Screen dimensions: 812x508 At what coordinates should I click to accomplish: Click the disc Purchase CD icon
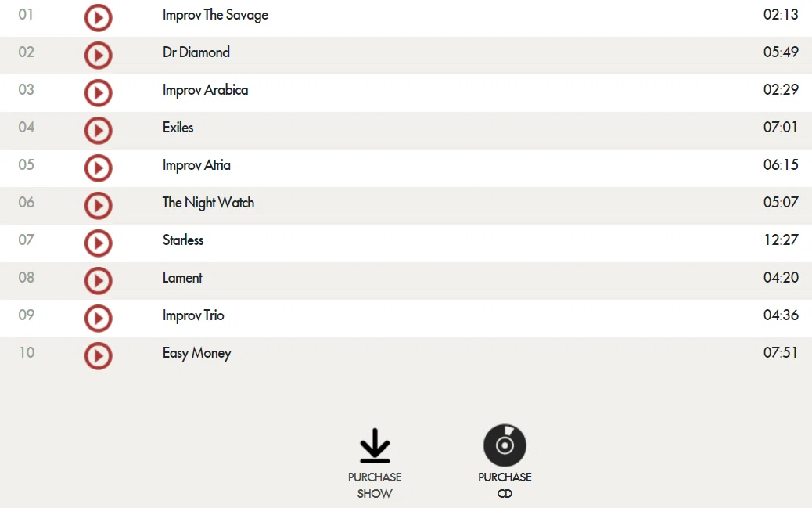point(505,445)
